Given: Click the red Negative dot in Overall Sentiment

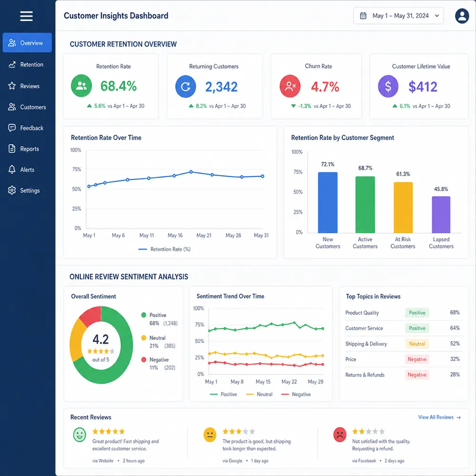Looking at the screenshot, I should click(144, 359).
